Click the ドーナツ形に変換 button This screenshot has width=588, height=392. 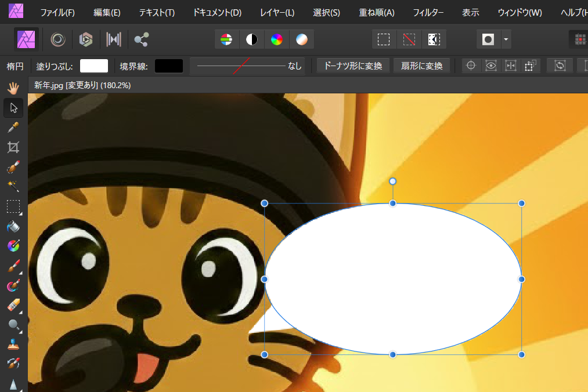click(353, 66)
